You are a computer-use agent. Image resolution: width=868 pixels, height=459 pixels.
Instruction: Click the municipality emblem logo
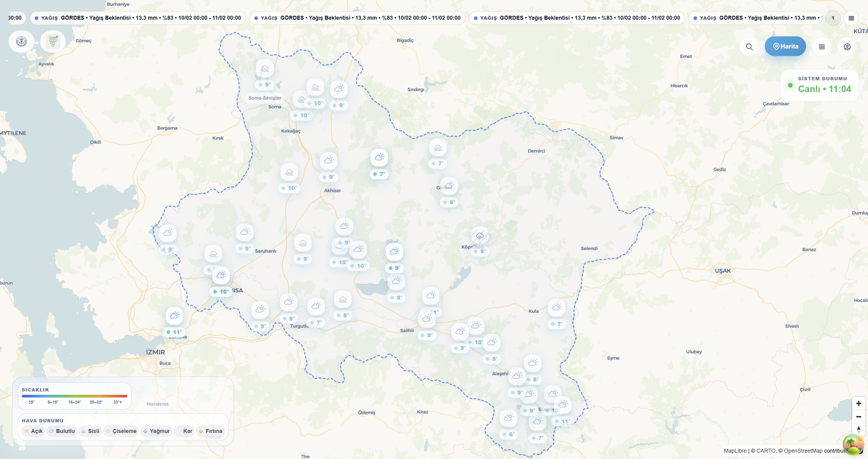[21, 42]
